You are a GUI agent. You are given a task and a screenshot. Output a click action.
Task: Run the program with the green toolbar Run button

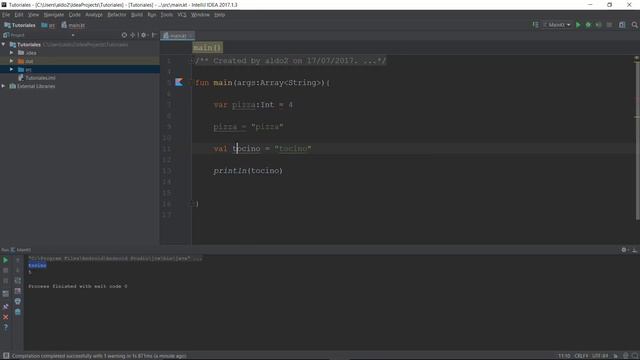tap(578, 25)
